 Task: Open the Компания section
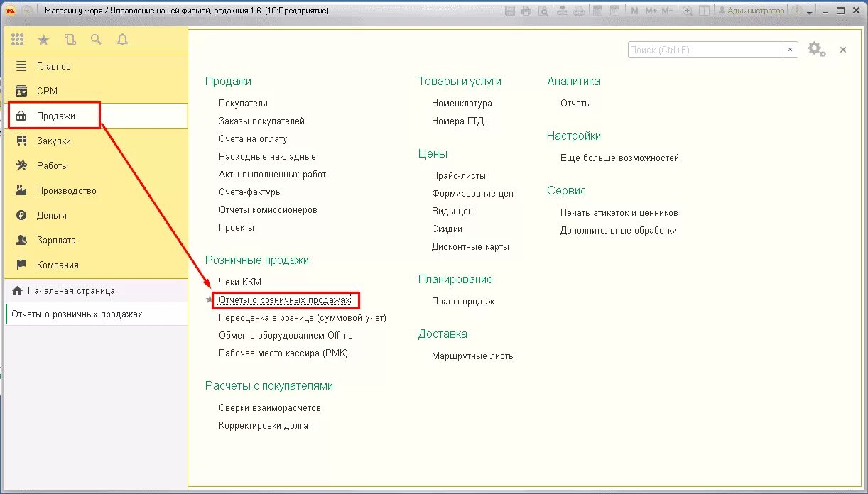[97, 265]
